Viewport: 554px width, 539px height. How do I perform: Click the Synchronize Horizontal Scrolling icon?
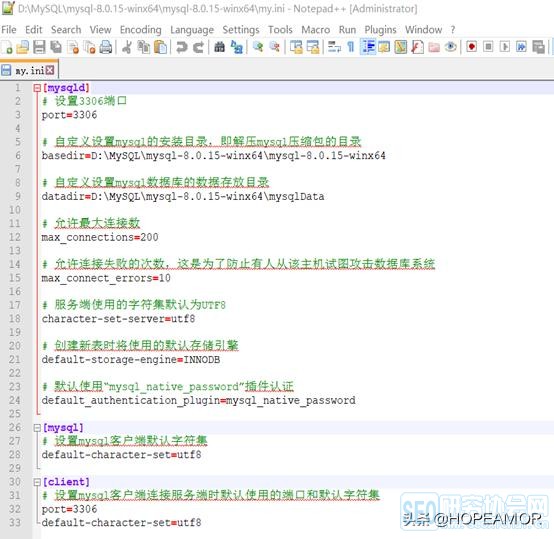point(313,47)
